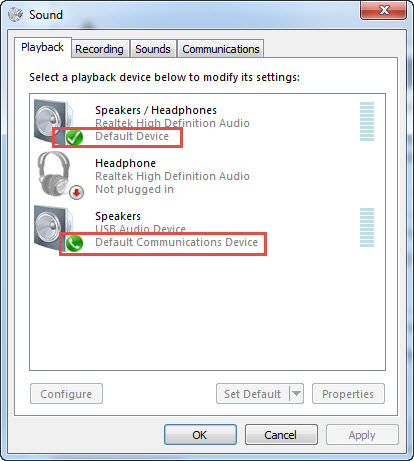Click the green checkmark default device badge

tap(74, 137)
